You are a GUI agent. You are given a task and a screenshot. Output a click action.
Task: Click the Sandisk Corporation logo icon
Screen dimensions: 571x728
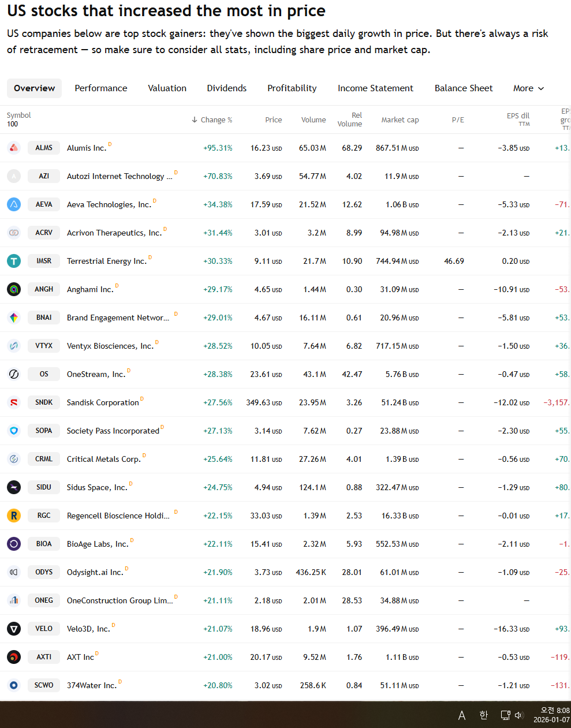pos(14,402)
